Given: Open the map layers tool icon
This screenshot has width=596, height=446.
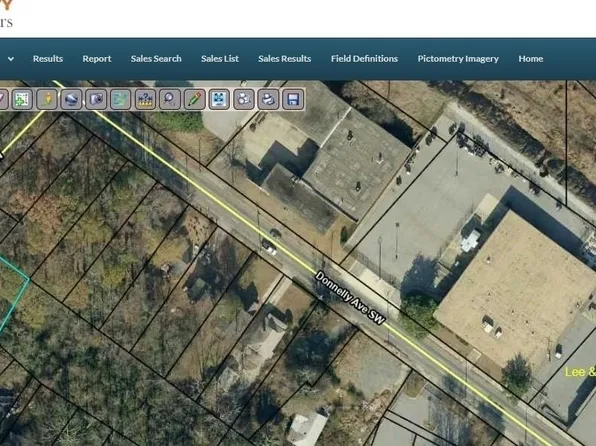Looking at the screenshot, I should (120, 100).
